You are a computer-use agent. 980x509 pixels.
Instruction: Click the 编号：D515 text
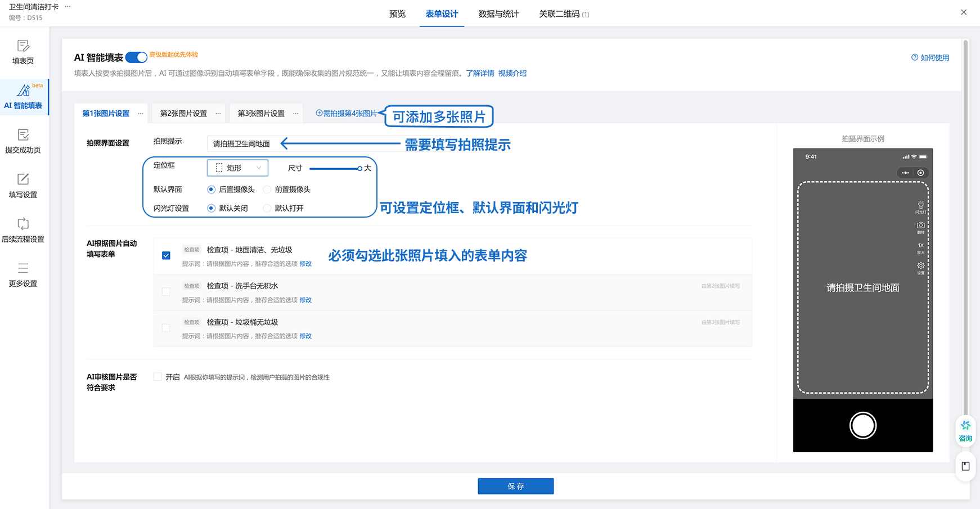click(25, 18)
